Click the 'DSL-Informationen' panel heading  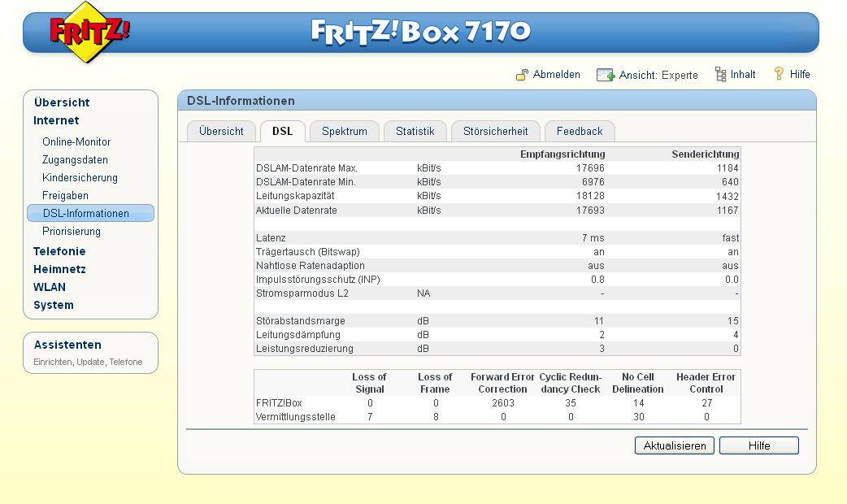241,101
